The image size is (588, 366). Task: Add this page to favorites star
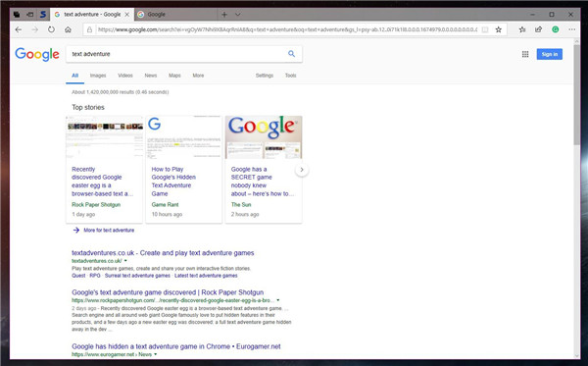click(x=499, y=29)
